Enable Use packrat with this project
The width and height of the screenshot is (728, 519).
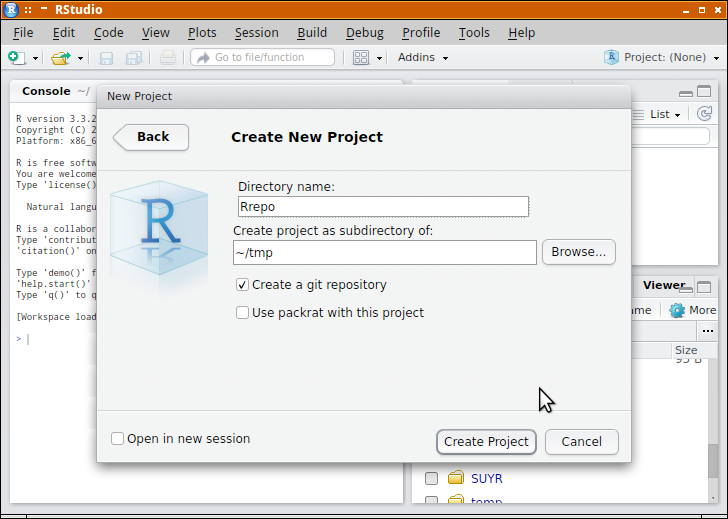pyautogui.click(x=242, y=312)
